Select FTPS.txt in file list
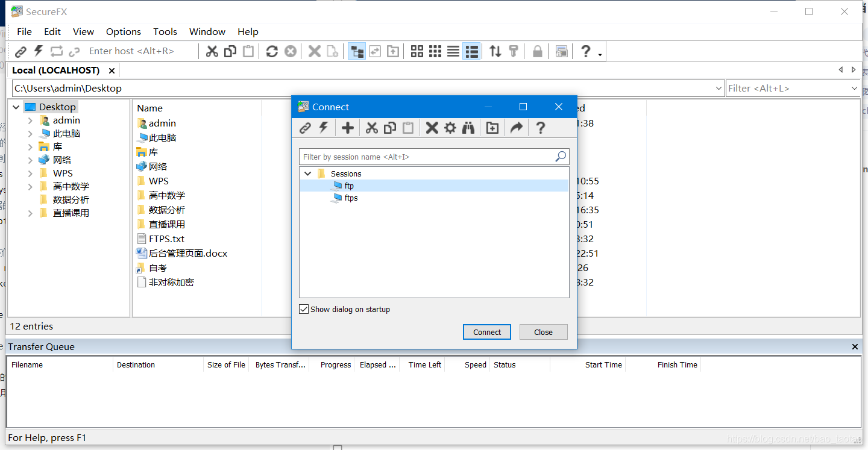Viewport: 868px width, 450px height. click(x=167, y=239)
